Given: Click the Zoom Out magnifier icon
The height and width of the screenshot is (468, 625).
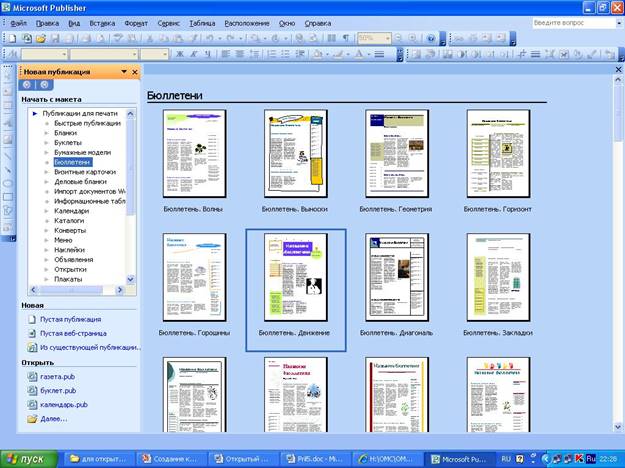Looking at the screenshot, I should pyautogui.click(x=398, y=38).
